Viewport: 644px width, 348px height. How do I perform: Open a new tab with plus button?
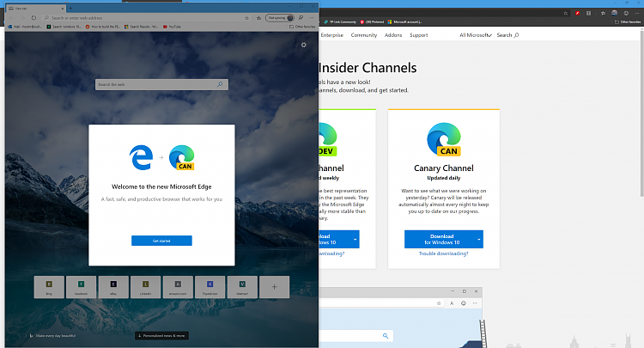[70, 9]
